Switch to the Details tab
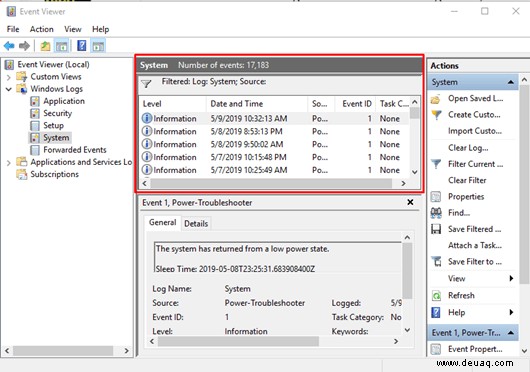This screenshot has height=372, width=530. pyautogui.click(x=196, y=223)
